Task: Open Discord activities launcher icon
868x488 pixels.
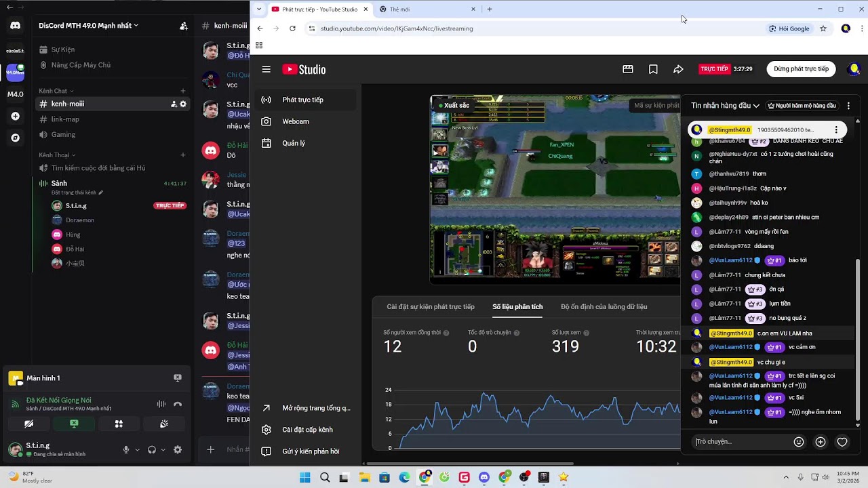Action: point(119,424)
